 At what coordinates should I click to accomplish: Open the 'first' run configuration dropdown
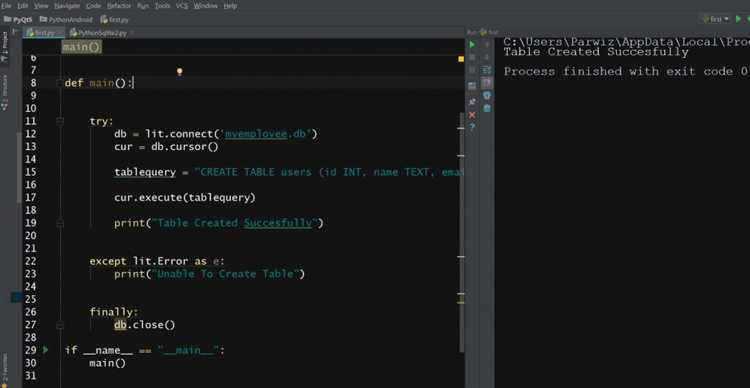(715, 19)
